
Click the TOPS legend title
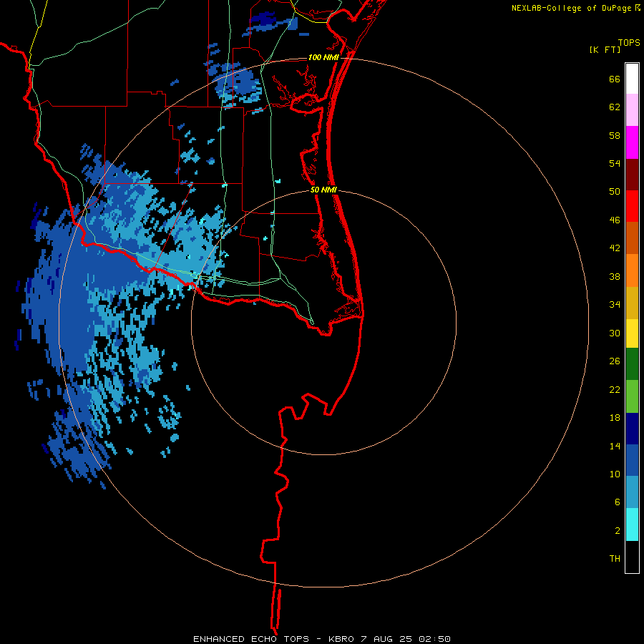tap(629, 42)
